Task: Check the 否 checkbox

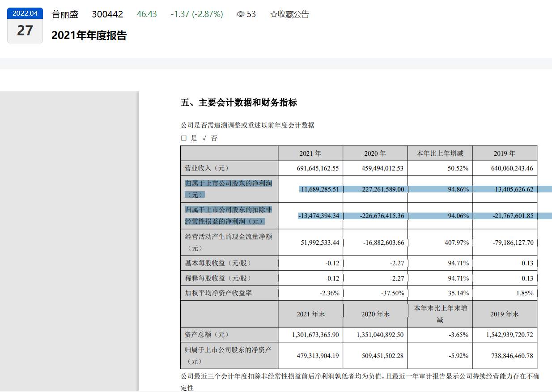Action: [x=204, y=138]
